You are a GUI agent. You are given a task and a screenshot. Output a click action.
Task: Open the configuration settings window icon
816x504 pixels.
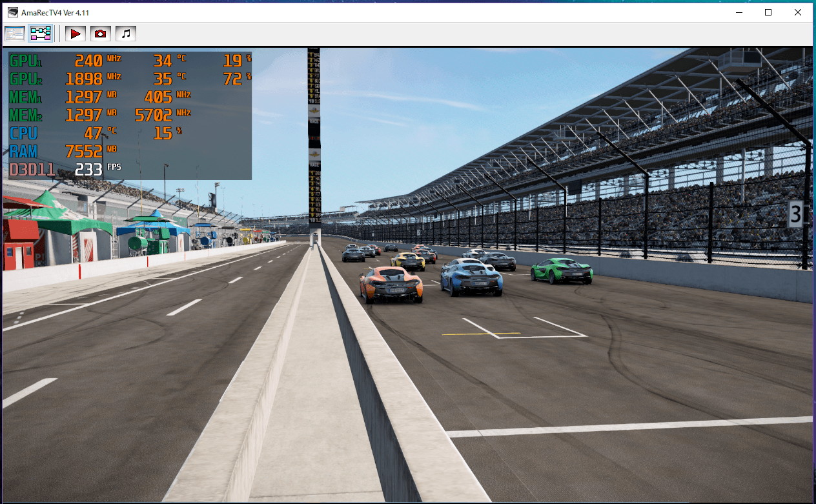pos(15,34)
